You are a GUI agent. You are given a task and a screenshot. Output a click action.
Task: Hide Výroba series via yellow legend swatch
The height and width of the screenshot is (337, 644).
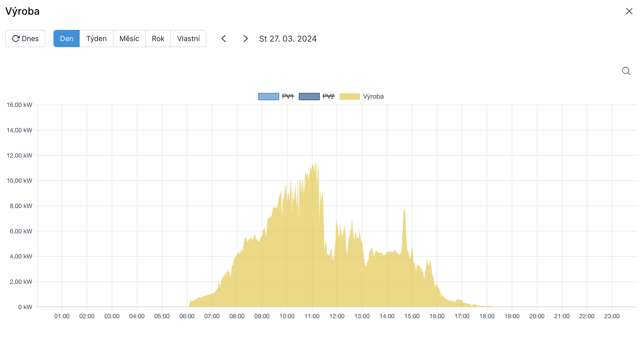[x=350, y=97]
